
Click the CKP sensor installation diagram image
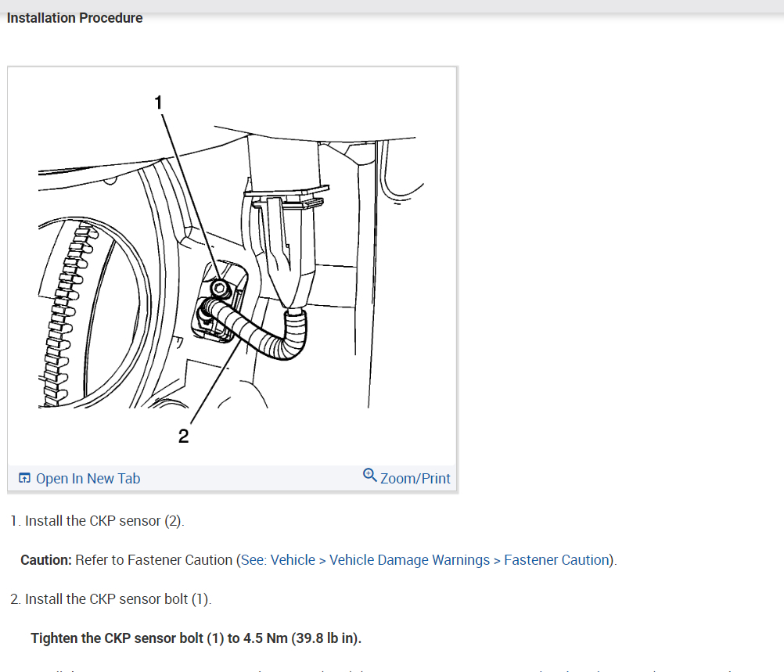click(x=232, y=267)
